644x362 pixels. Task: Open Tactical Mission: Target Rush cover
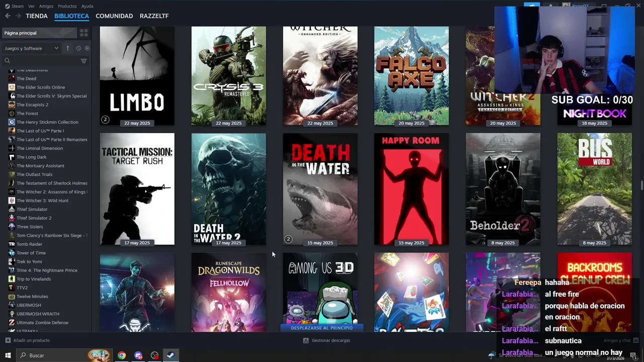pos(137,189)
